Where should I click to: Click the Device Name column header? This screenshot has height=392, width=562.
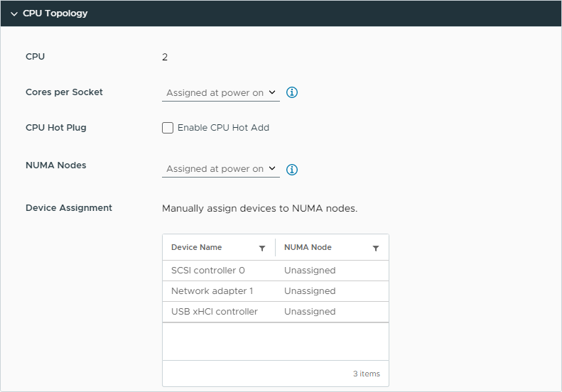tap(196, 247)
